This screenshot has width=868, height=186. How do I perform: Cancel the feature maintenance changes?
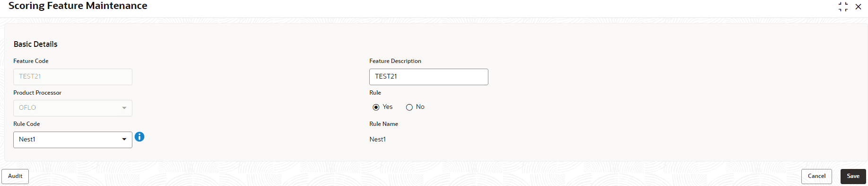coord(816,176)
